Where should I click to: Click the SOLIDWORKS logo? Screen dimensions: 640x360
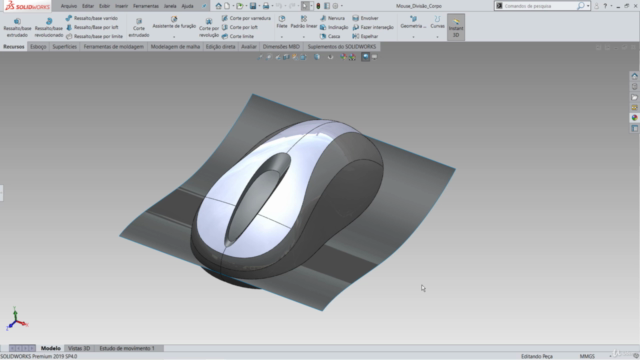pos(27,6)
